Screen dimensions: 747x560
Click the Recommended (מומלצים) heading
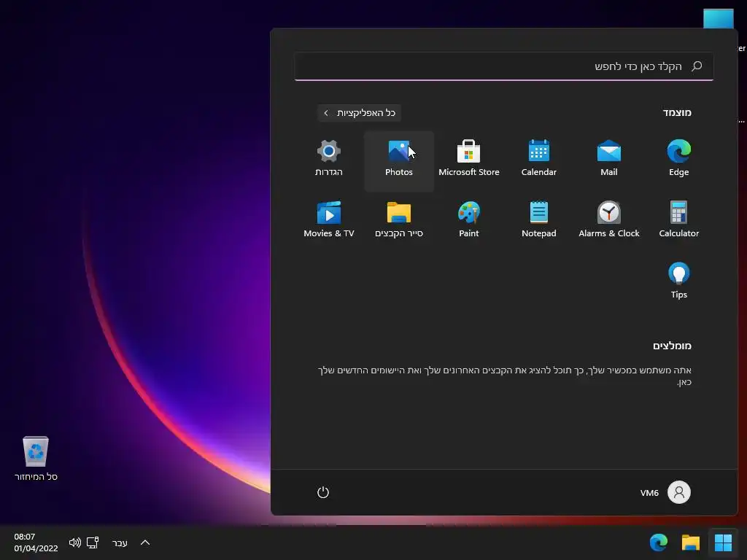(672, 346)
